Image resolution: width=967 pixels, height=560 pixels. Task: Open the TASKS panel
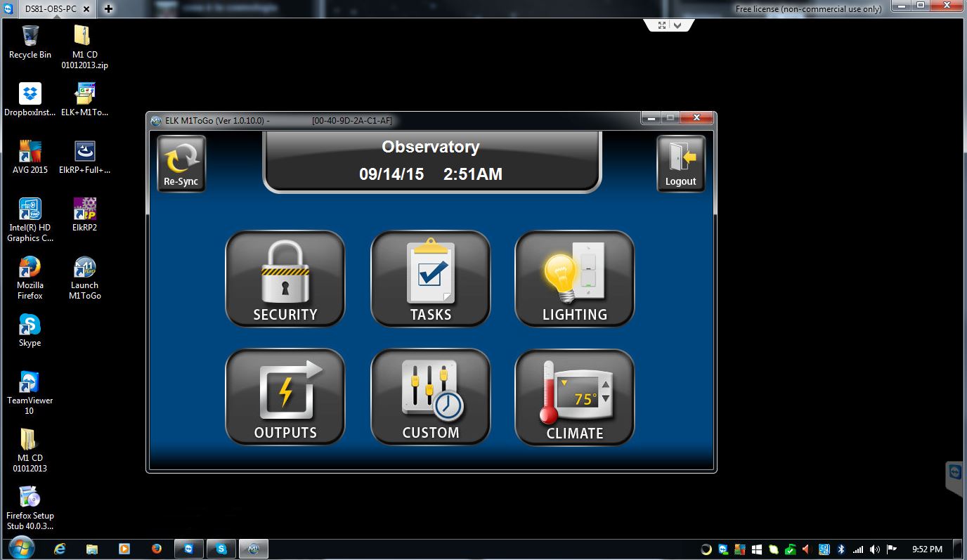coord(430,279)
